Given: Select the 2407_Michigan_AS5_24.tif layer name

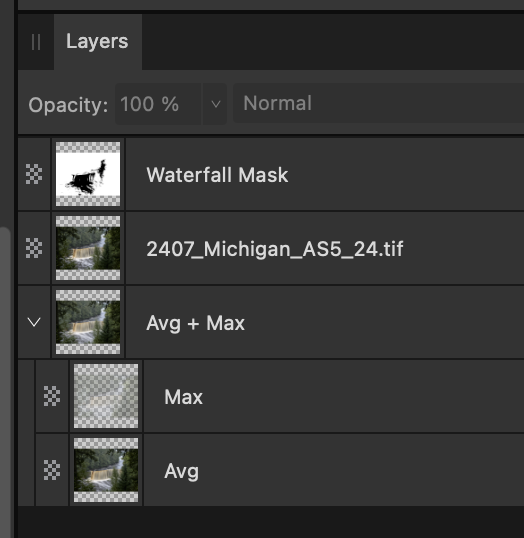Looking at the screenshot, I should tap(275, 249).
